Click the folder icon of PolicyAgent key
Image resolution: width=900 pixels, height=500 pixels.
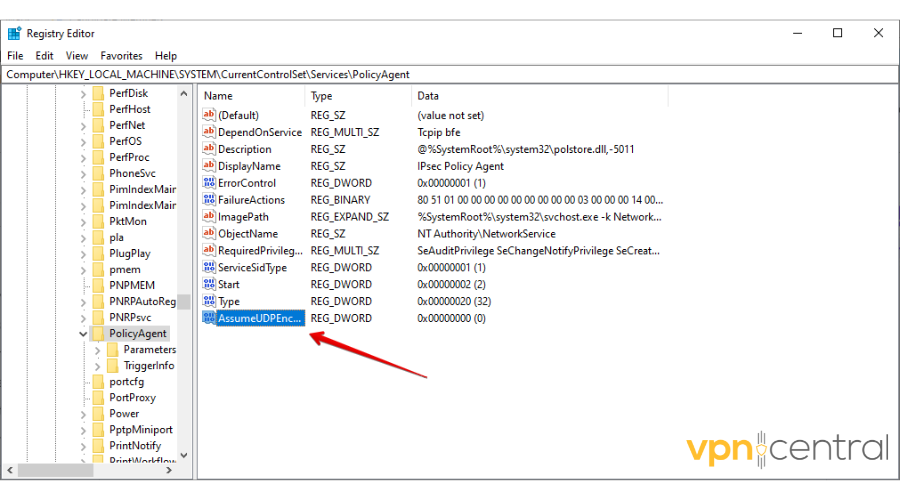pos(98,333)
